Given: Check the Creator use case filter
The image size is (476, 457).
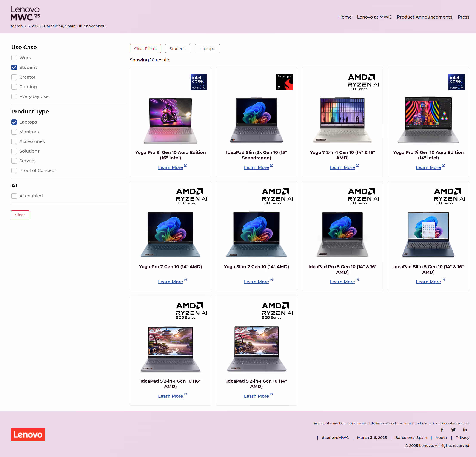Looking at the screenshot, I should click(14, 77).
